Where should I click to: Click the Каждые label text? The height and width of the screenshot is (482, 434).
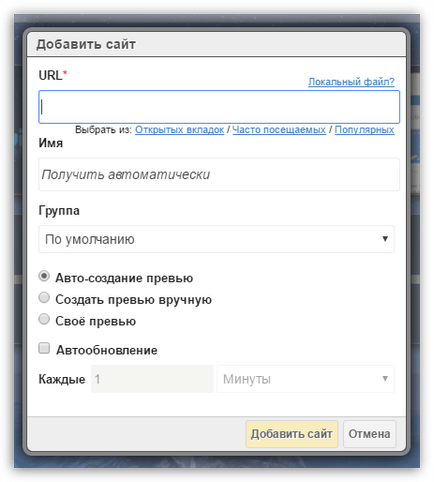(x=62, y=379)
